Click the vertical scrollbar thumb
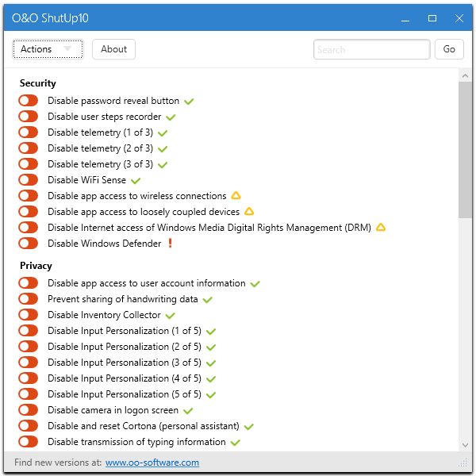The image size is (476, 476). pos(465,150)
